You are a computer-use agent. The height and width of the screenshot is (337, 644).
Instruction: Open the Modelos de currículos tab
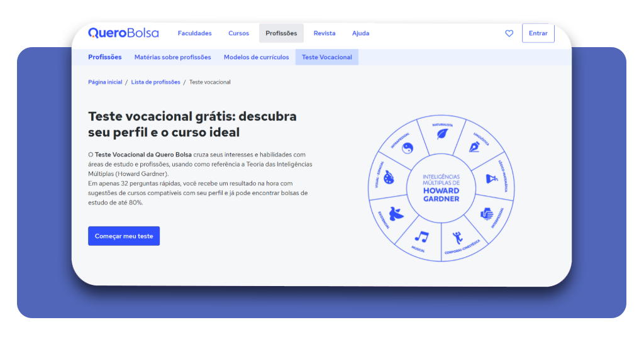pyautogui.click(x=257, y=57)
